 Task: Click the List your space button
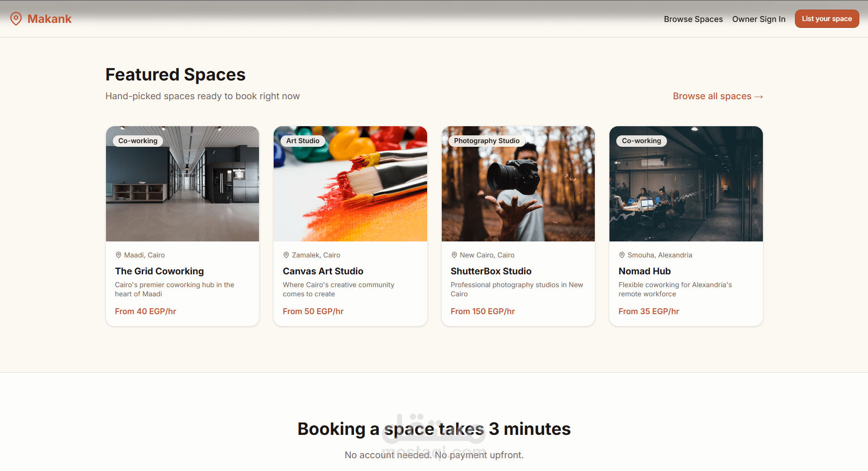point(826,19)
